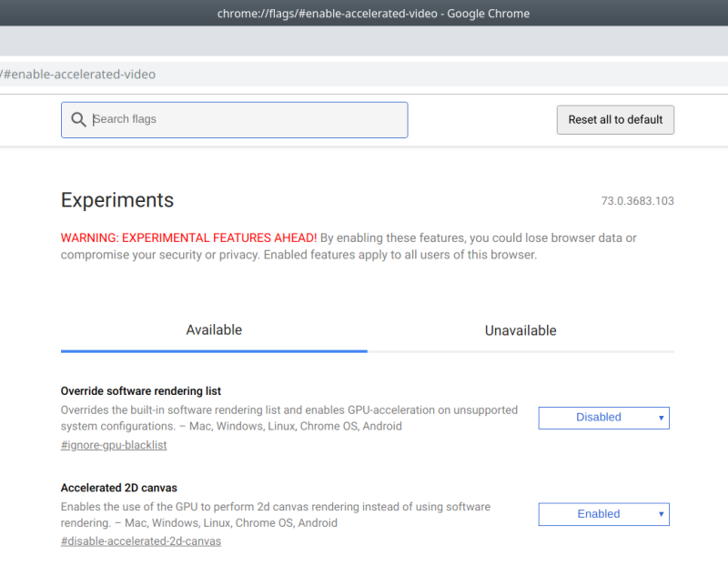The height and width of the screenshot is (566, 728).
Task: Open the #disable-accelerated-2d-canvas link
Action: [140, 541]
